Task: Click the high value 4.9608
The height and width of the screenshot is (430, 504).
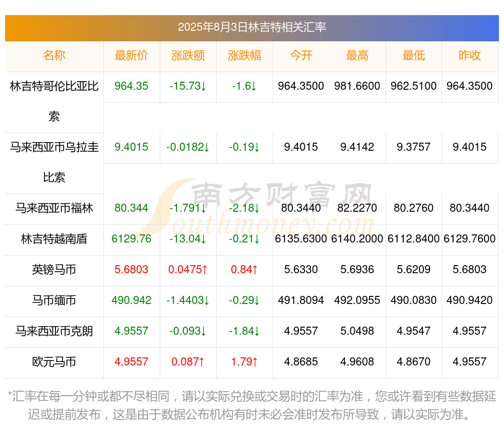Action: tap(357, 362)
